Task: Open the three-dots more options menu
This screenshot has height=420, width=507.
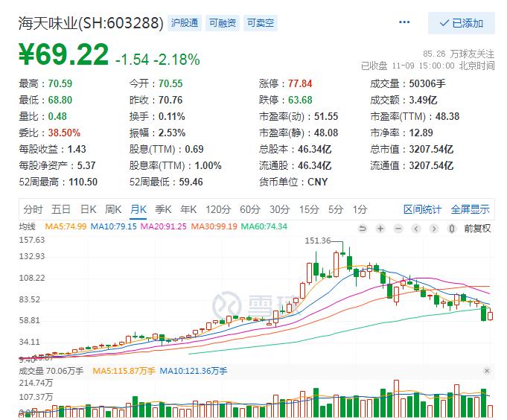Action: tap(404, 22)
